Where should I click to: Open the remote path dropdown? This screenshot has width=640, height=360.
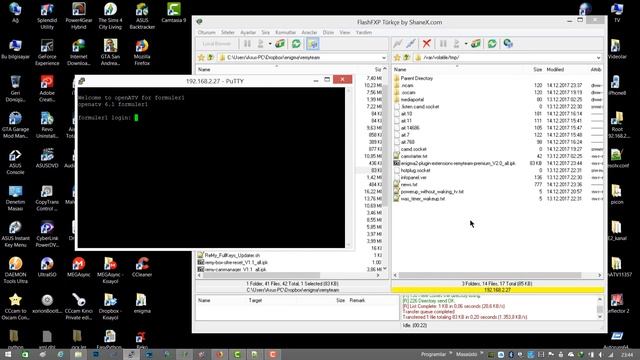pyautogui.click(x=598, y=58)
